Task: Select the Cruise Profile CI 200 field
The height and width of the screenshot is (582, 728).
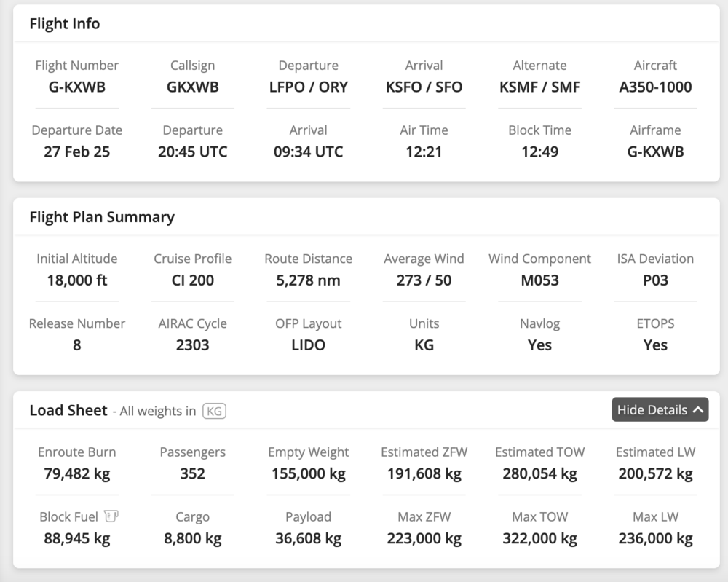Action: pos(192,280)
